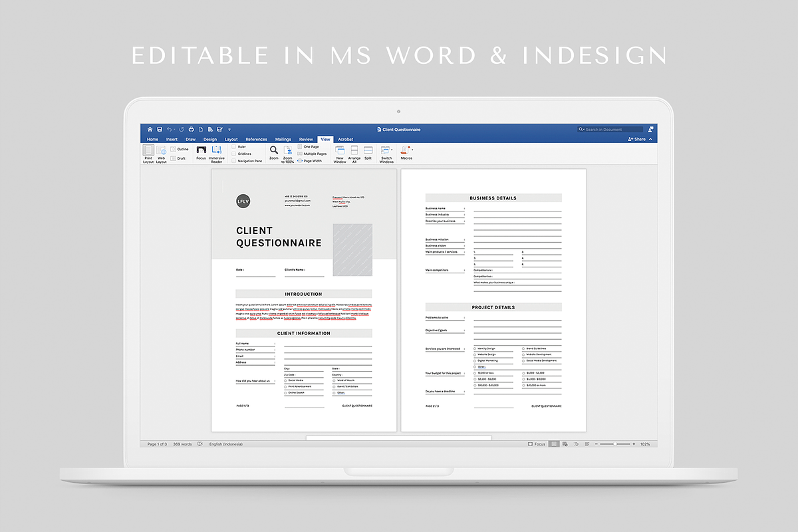Click the Save icon in the title bar
798x532 pixels.
pos(160,130)
